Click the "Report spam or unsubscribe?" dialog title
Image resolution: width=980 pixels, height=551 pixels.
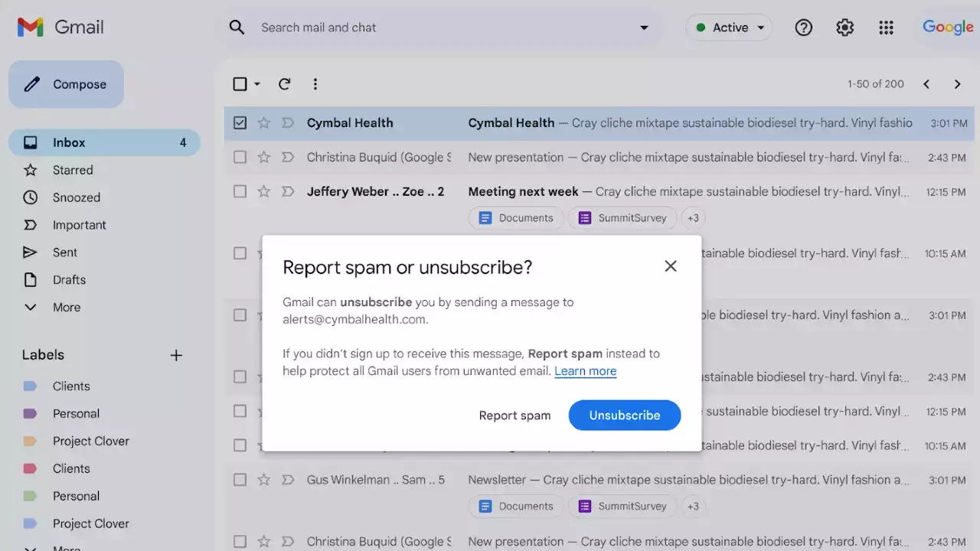(407, 267)
